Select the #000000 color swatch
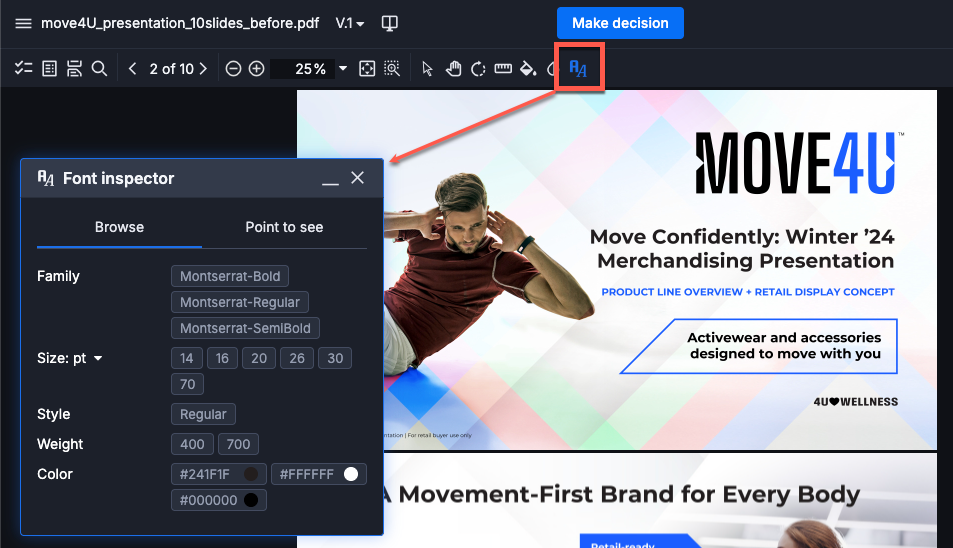Image resolution: width=953 pixels, height=548 pixels. click(x=218, y=501)
